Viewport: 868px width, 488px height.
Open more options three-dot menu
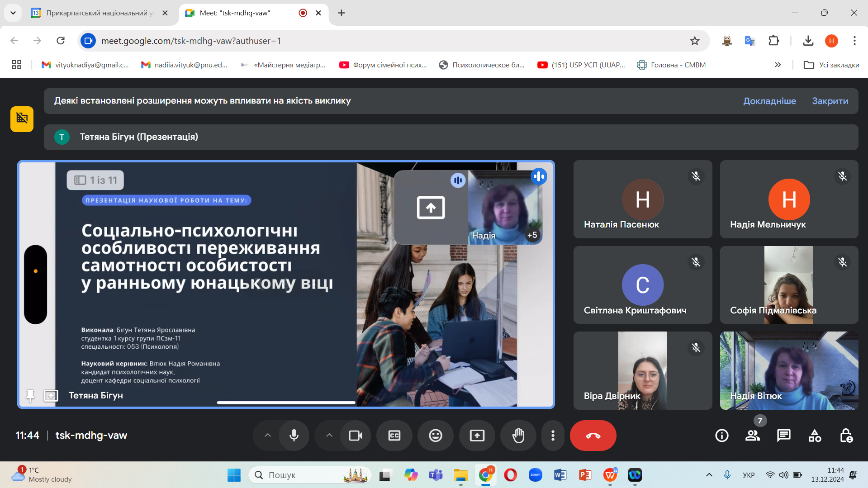[553, 436]
